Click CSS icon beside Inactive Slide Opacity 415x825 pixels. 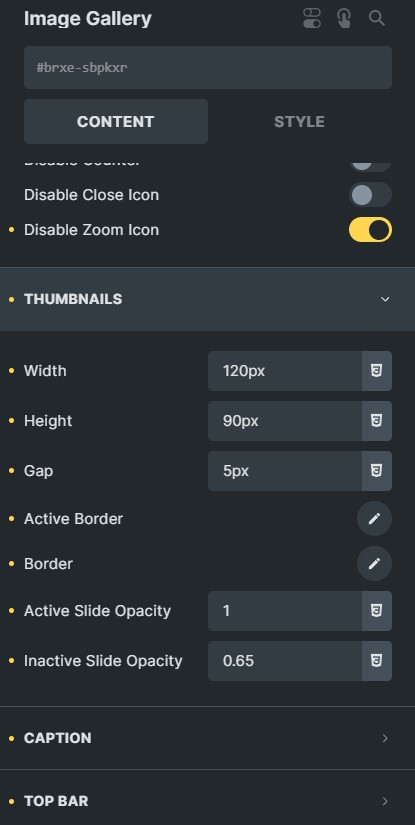click(376, 661)
